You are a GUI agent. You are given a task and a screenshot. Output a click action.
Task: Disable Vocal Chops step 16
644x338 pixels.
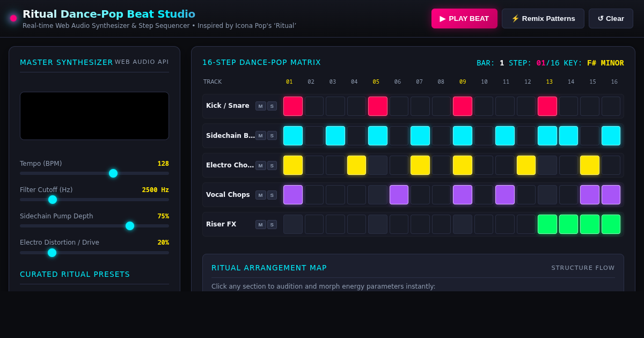click(x=611, y=195)
